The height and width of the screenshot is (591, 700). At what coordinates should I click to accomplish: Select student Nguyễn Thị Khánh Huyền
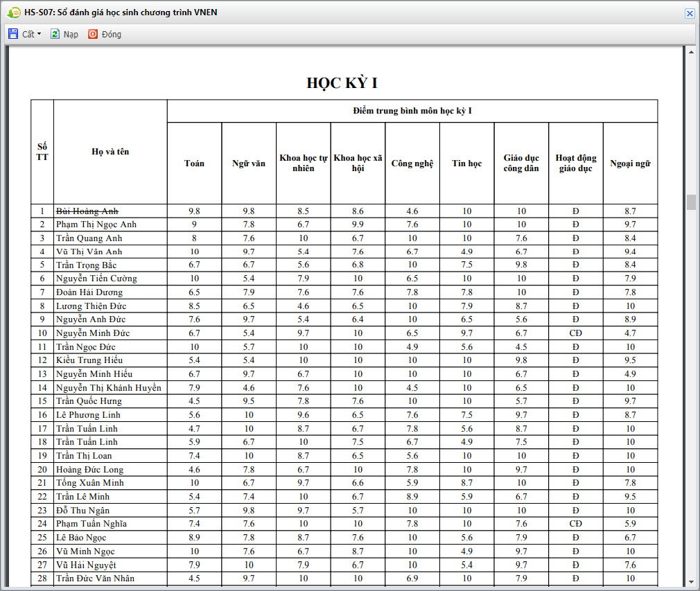(109, 388)
